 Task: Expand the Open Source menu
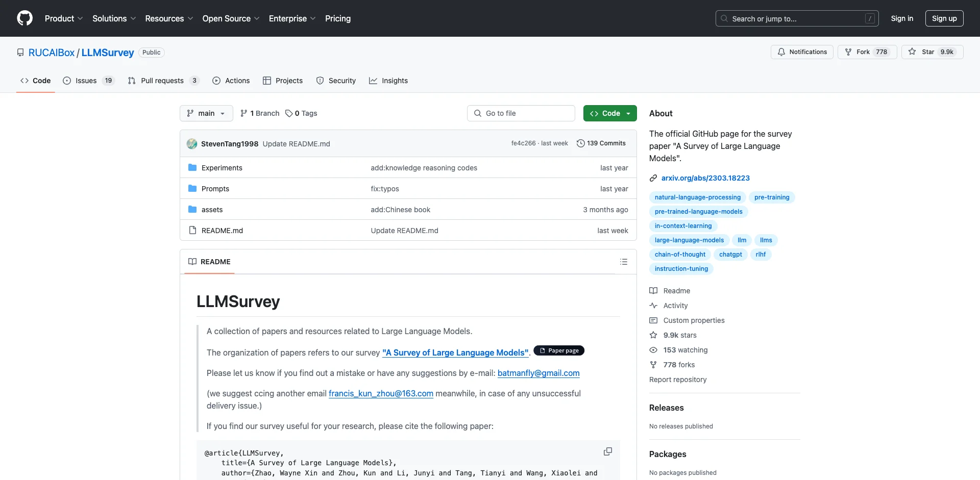point(231,18)
